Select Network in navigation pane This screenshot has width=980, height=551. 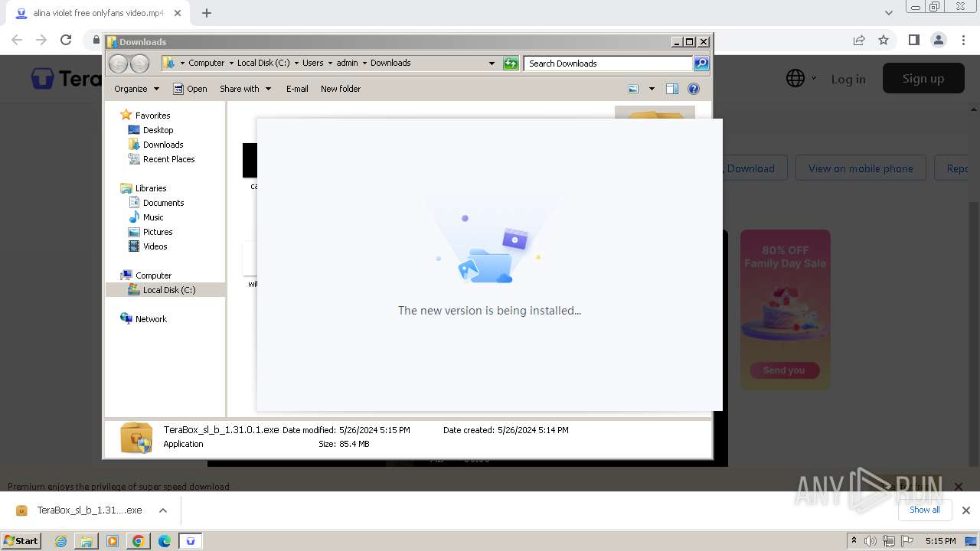pyautogui.click(x=151, y=319)
